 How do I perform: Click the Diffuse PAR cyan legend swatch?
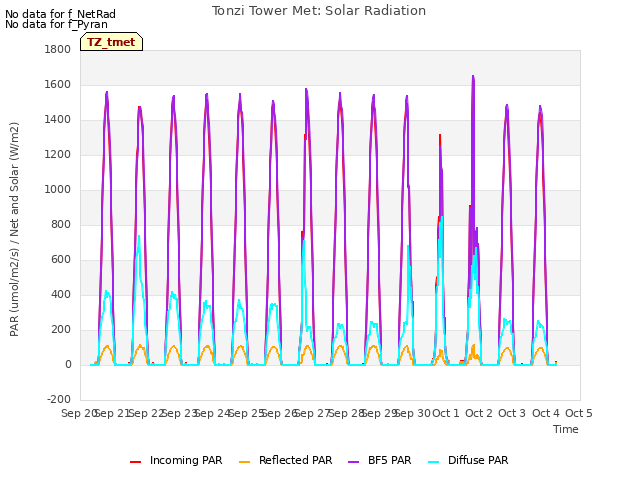click(434, 462)
